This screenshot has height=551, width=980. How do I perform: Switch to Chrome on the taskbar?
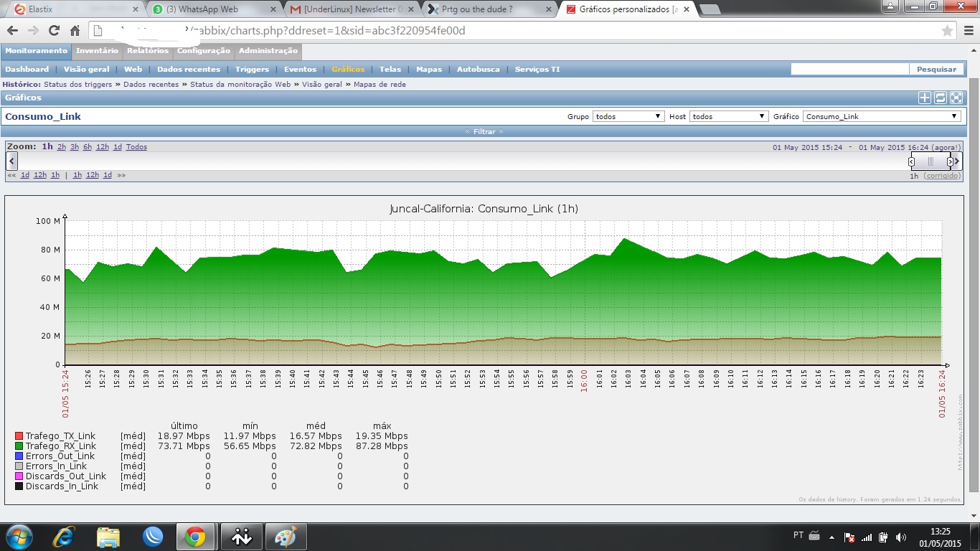(x=194, y=537)
